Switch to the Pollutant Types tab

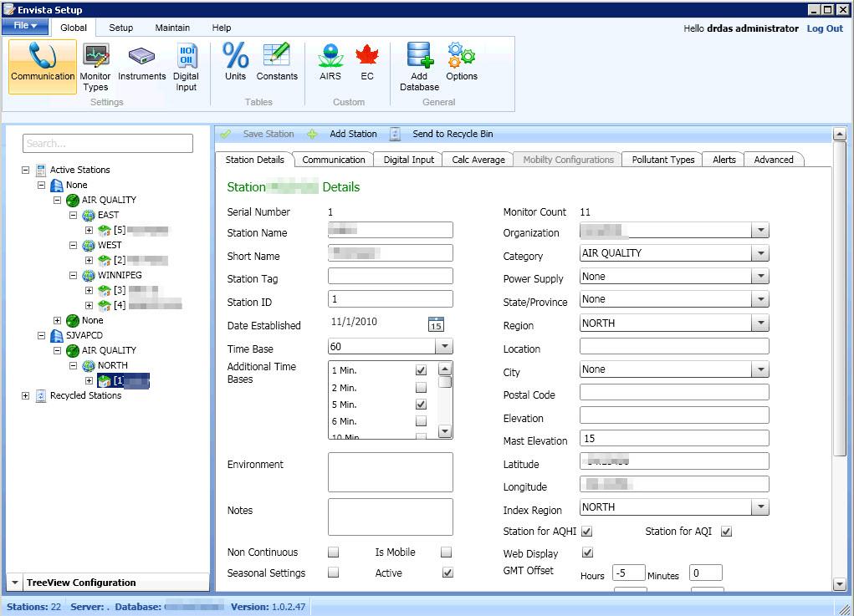click(x=662, y=160)
